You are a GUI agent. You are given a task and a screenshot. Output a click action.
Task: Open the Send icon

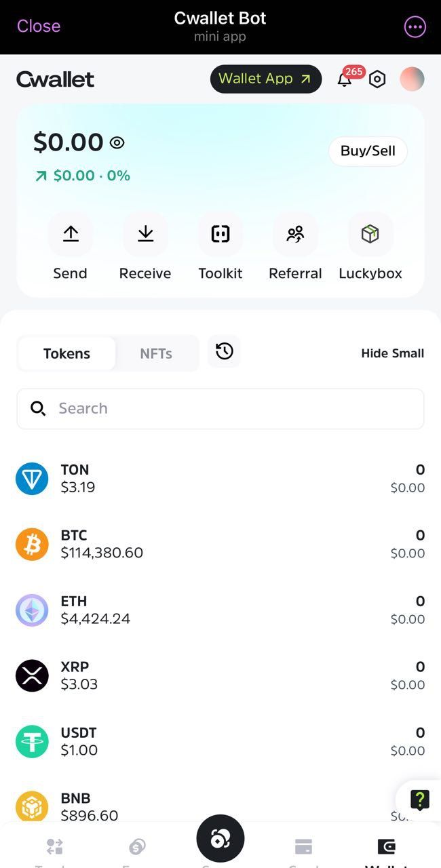pyautogui.click(x=70, y=234)
